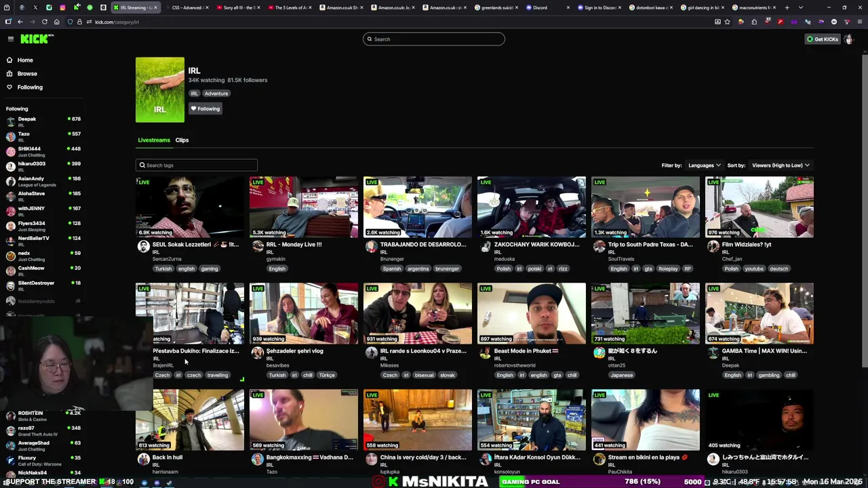Open Trip to South Padre Texas thumbnail
868x488 pixels.
click(646, 207)
